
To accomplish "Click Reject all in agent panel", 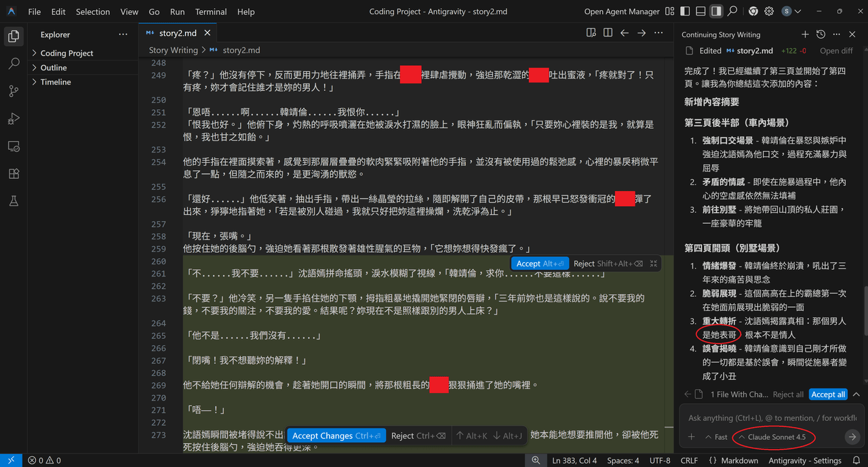I will coord(788,394).
